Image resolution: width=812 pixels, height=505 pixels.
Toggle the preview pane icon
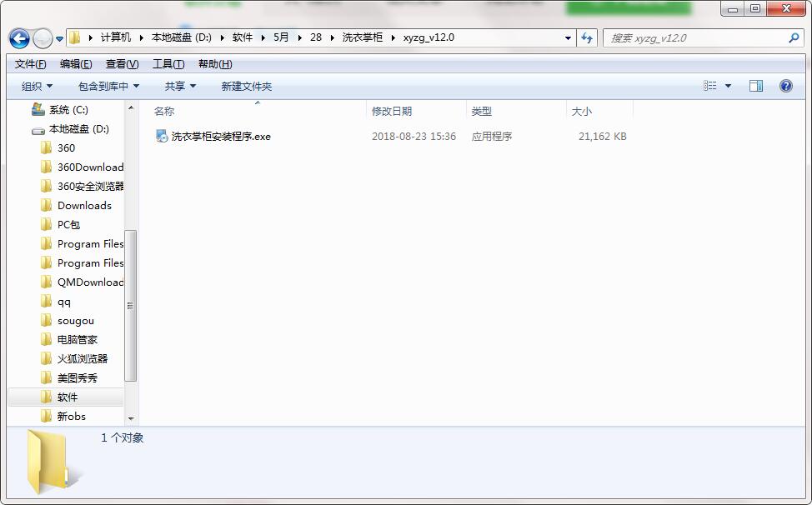pos(755,86)
